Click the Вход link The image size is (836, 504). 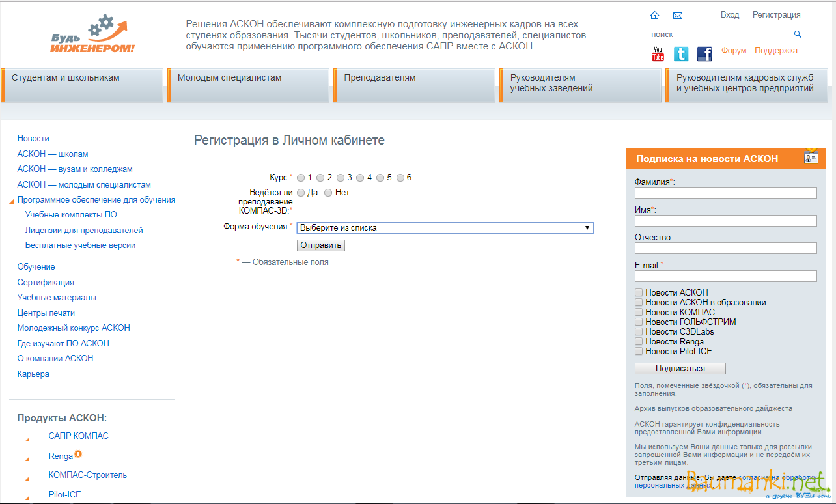730,15
